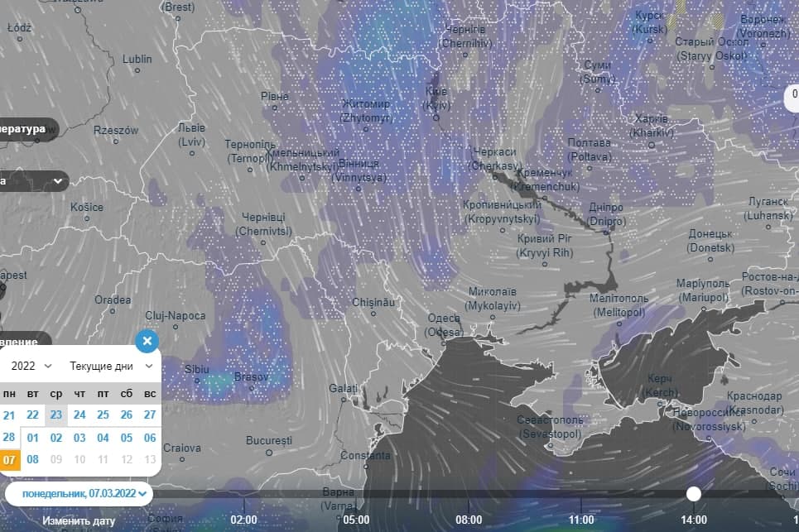The height and width of the screenshot is (532, 799).
Task: Select day 01 in the calendar
Action: 33,438
